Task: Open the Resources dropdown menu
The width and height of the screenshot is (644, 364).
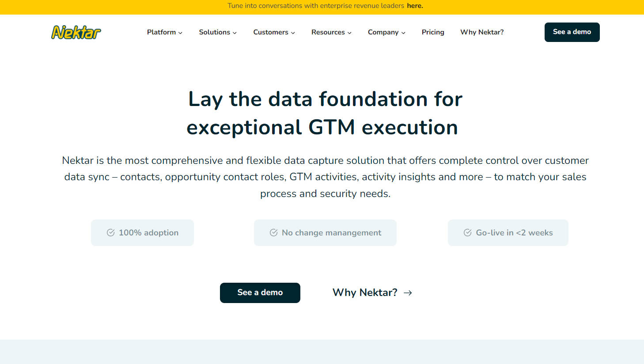Action: (331, 32)
